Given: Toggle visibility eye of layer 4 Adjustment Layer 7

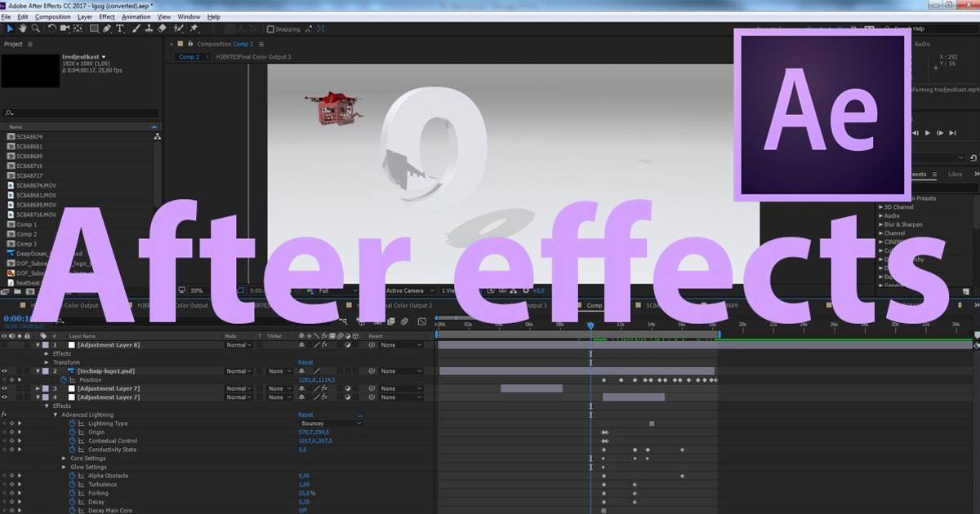Looking at the screenshot, I should [x=4, y=397].
